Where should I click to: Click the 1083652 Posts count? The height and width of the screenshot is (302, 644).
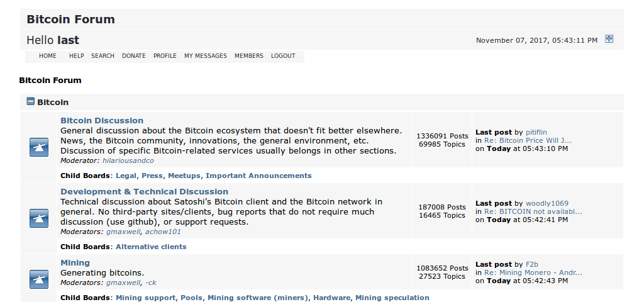click(442, 268)
